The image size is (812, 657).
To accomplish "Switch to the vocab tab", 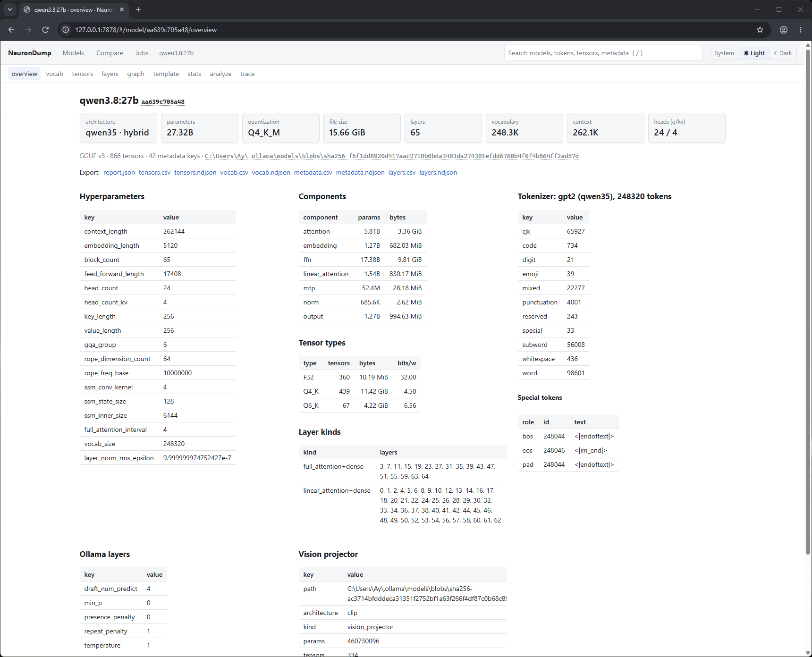I will click(x=54, y=74).
